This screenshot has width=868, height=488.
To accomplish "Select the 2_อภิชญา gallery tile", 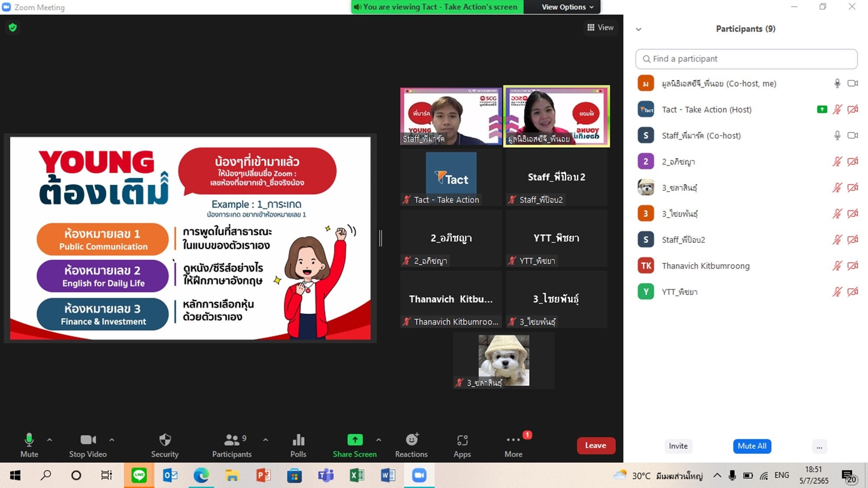I will [451, 238].
